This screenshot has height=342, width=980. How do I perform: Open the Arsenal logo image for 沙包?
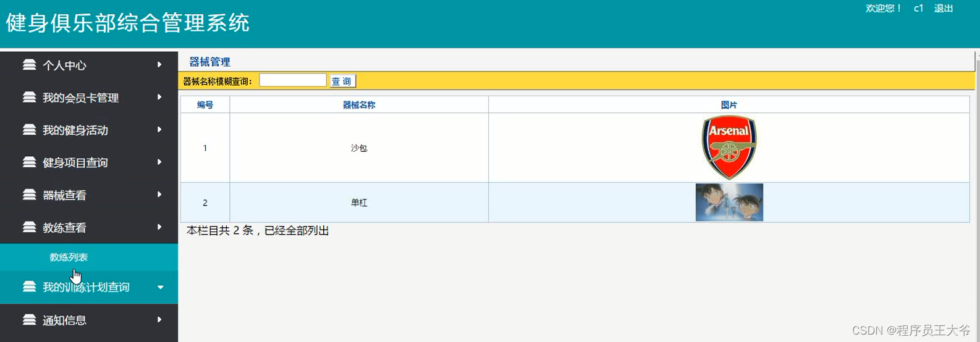[729, 148]
